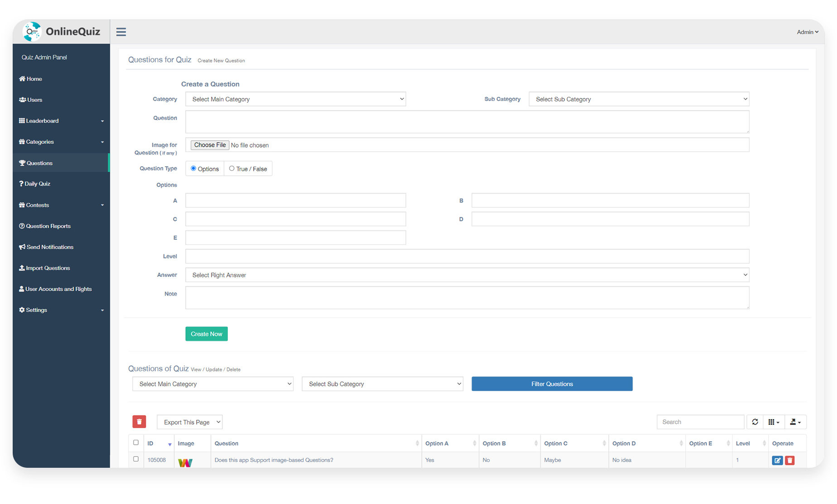
Task: Open the Select Right Answer dropdown
Action: [x=467, y=275]
